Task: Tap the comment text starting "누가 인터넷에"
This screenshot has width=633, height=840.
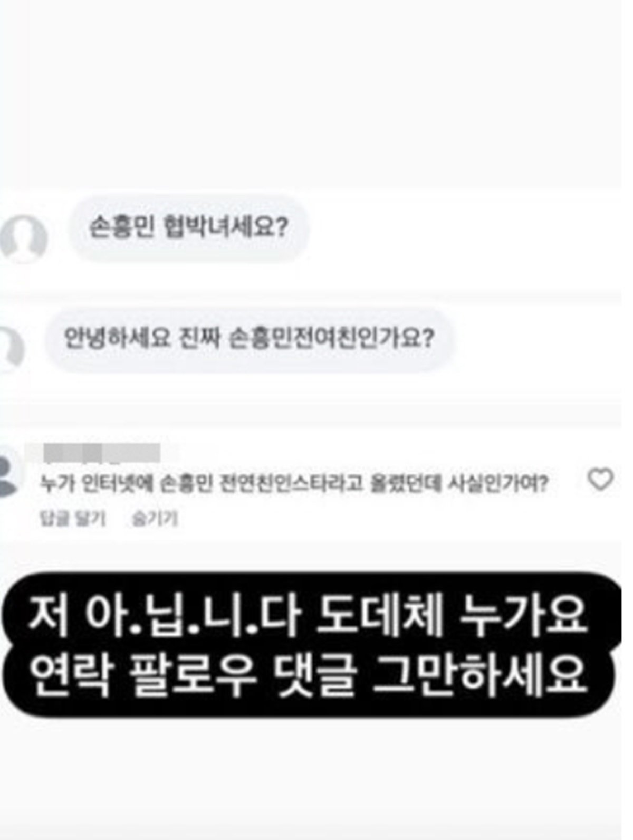Action: click(295, 483)
